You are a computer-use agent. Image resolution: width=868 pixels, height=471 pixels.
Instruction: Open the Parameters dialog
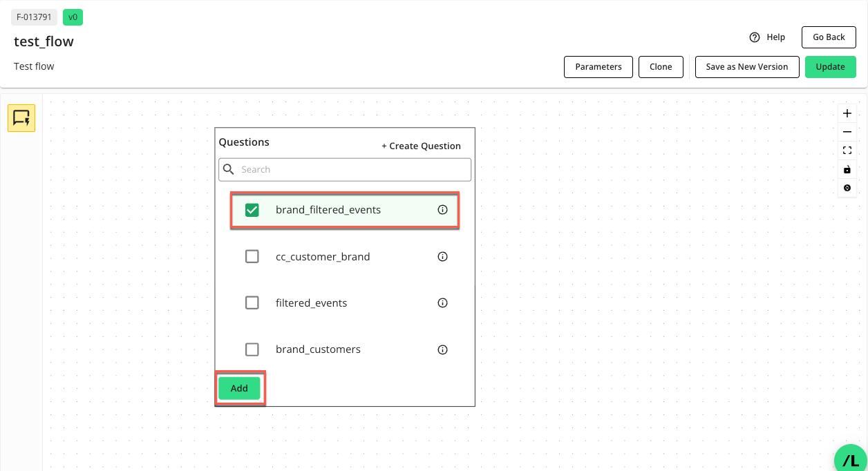[598, 66]
